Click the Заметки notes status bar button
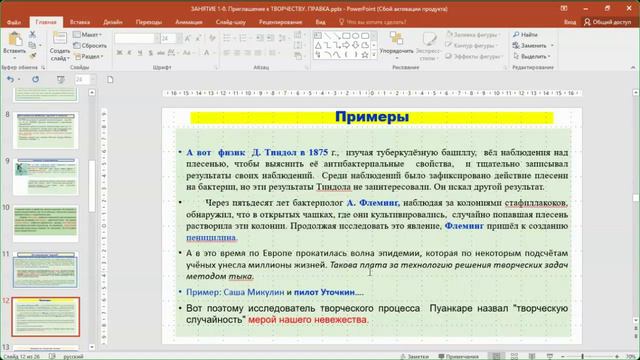 (414, 356)
